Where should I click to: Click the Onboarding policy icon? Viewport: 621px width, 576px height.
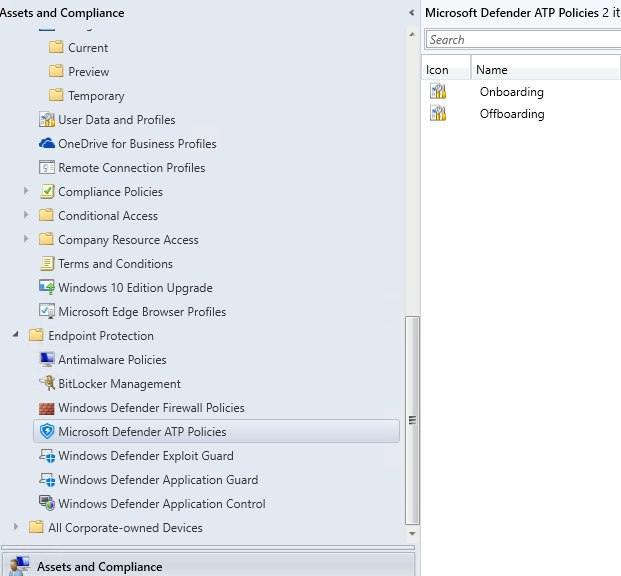438,92
